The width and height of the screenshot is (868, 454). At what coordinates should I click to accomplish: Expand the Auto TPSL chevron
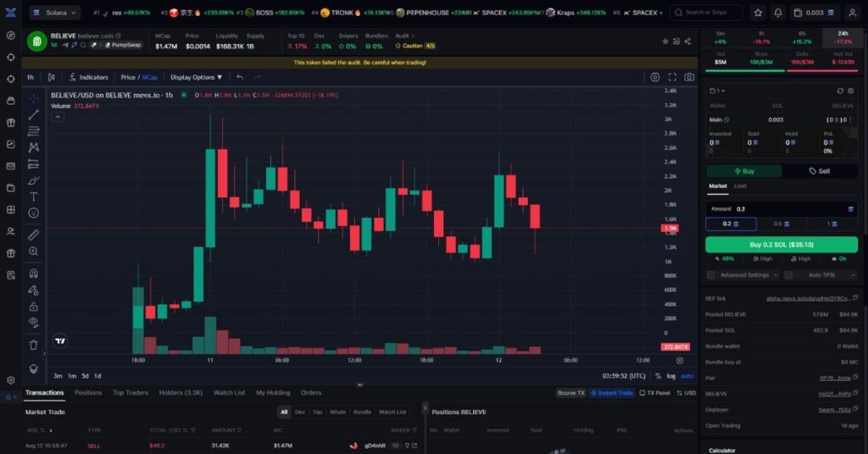[853, 274]
